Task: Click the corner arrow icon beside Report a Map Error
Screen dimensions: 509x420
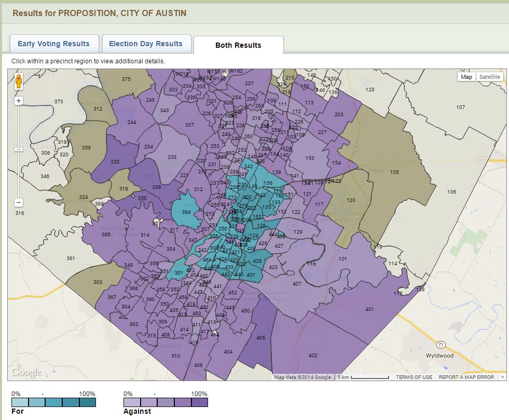Action: coord(503,377)
